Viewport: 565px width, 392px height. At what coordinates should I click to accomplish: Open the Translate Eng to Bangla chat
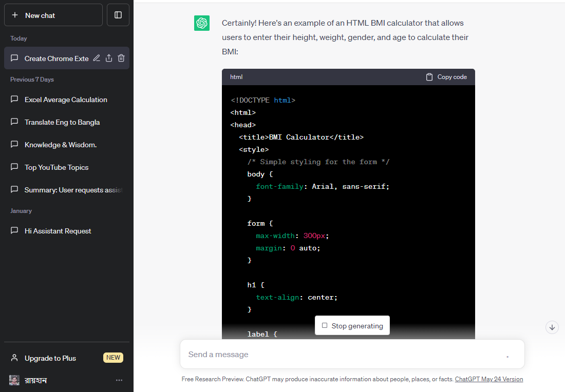62,122
